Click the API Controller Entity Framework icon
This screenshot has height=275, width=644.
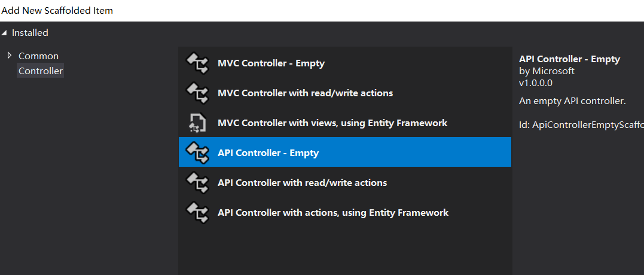197,213
